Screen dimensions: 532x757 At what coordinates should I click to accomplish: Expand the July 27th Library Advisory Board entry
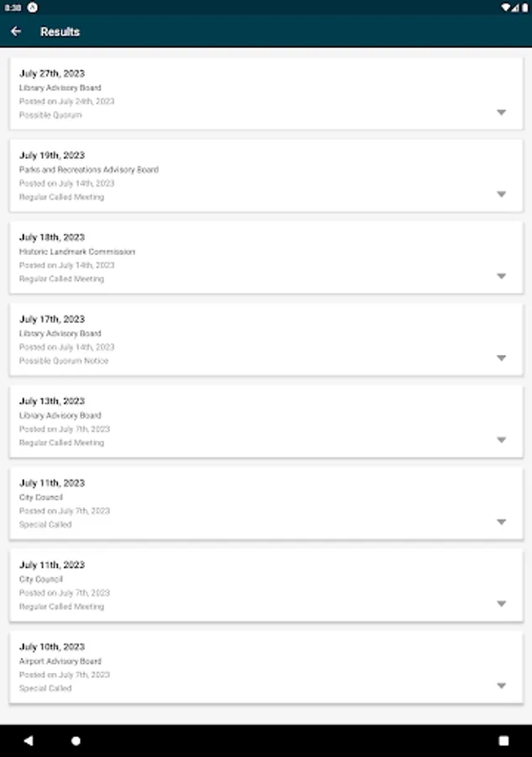coord(501,113)
